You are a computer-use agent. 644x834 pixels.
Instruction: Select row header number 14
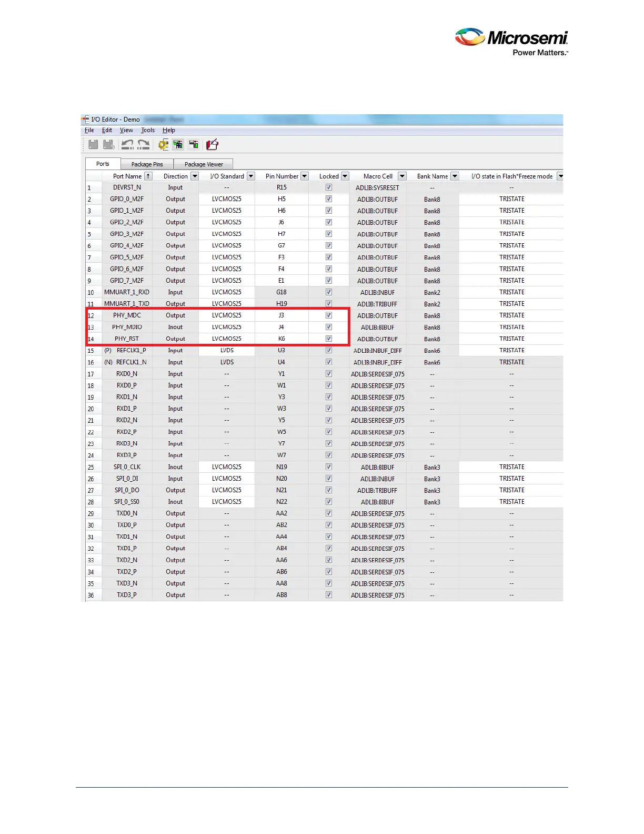pyautogui.click(x=91, y=339)
